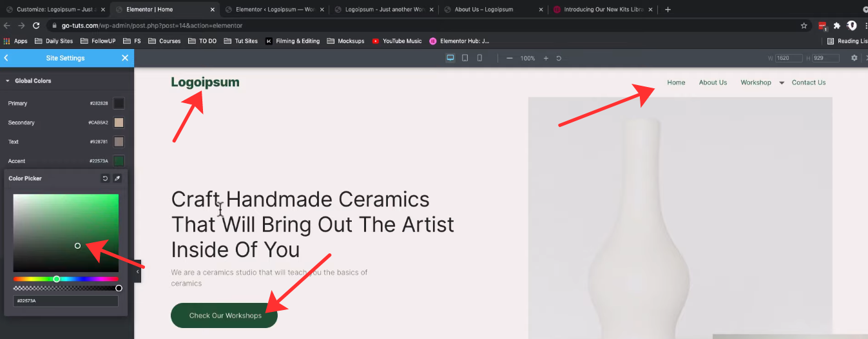Open the Mocksups bookmark folder
Image resolution: width=868 pixels, height=339 pixels.
345,41
